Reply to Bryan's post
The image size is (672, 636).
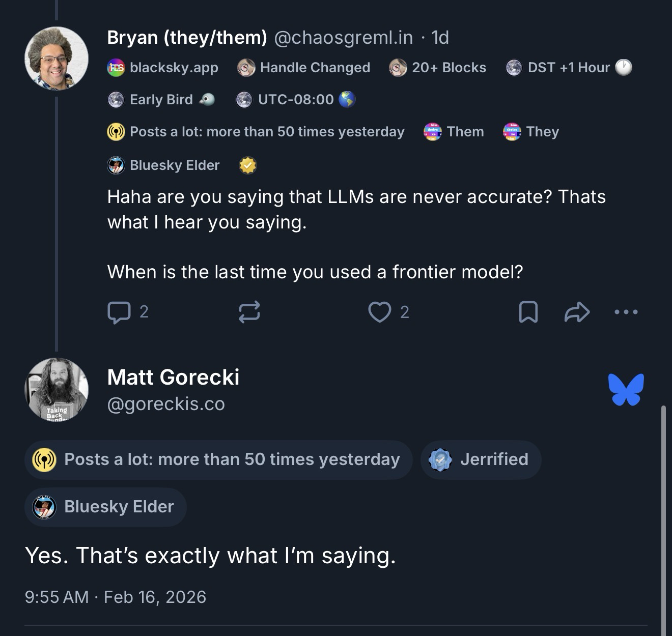(120, 312)
